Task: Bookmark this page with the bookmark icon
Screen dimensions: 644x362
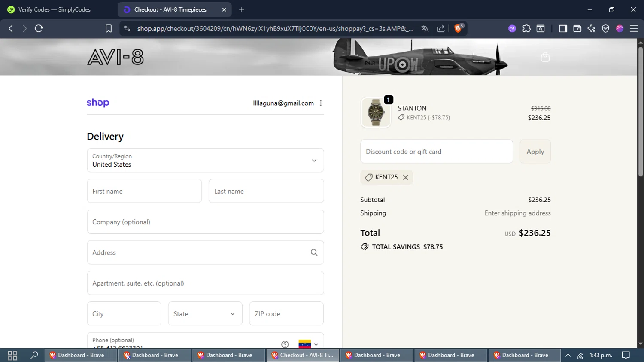Action: [x=109, y=28]
